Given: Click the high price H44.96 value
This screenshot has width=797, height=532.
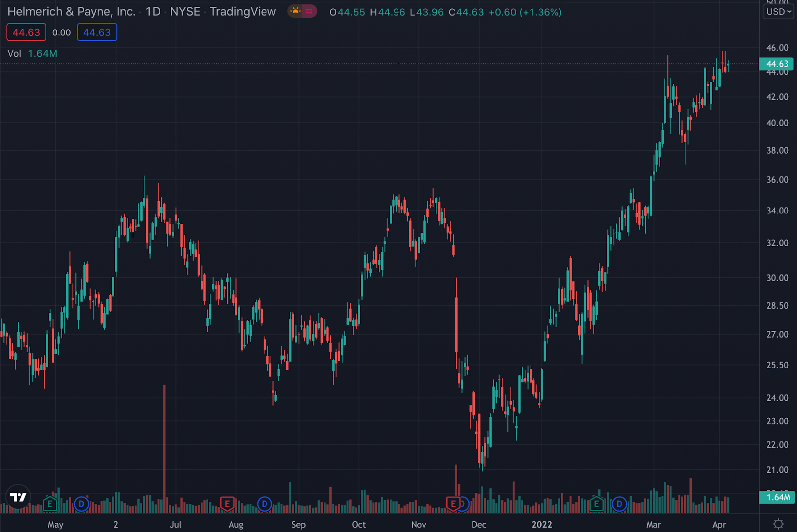Looking at the screenshot, I should (388, 12).
